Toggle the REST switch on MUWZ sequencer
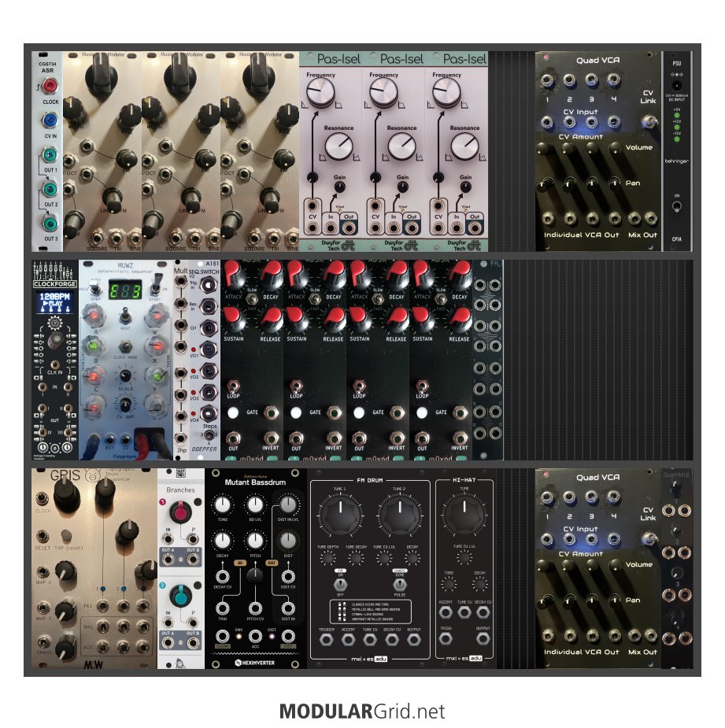This screenshot has width=725, height=728. pyautogui.click(x=124, y=318)
